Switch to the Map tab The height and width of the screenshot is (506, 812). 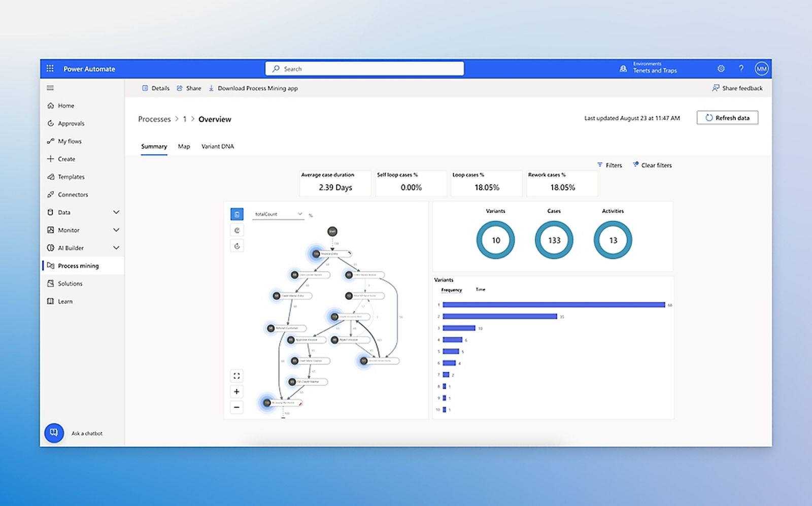tap(184, 146)
